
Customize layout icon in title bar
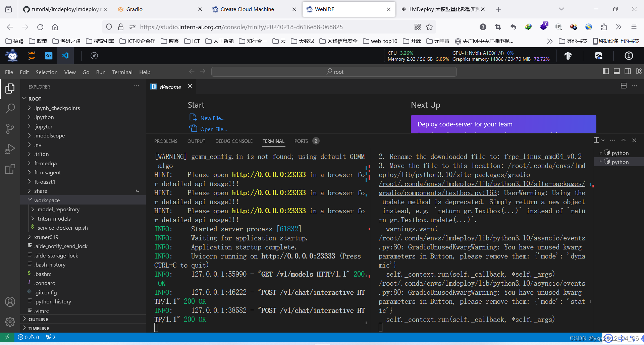pos(639,71)
